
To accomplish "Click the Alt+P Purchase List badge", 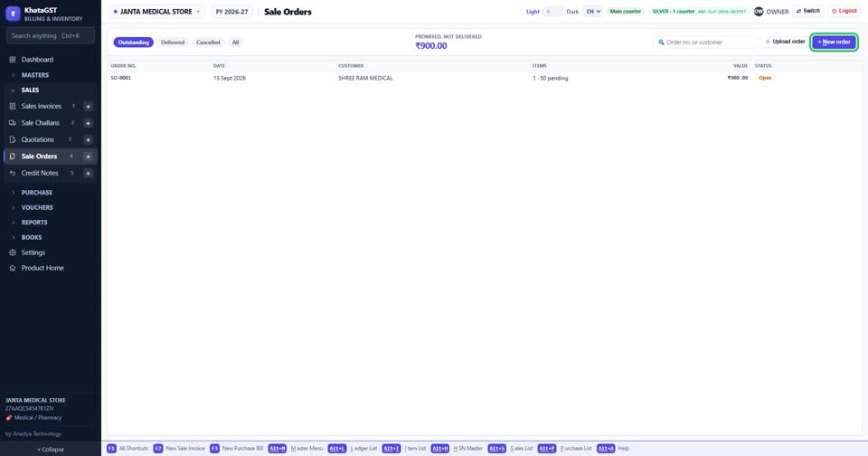I will (546, 448).
